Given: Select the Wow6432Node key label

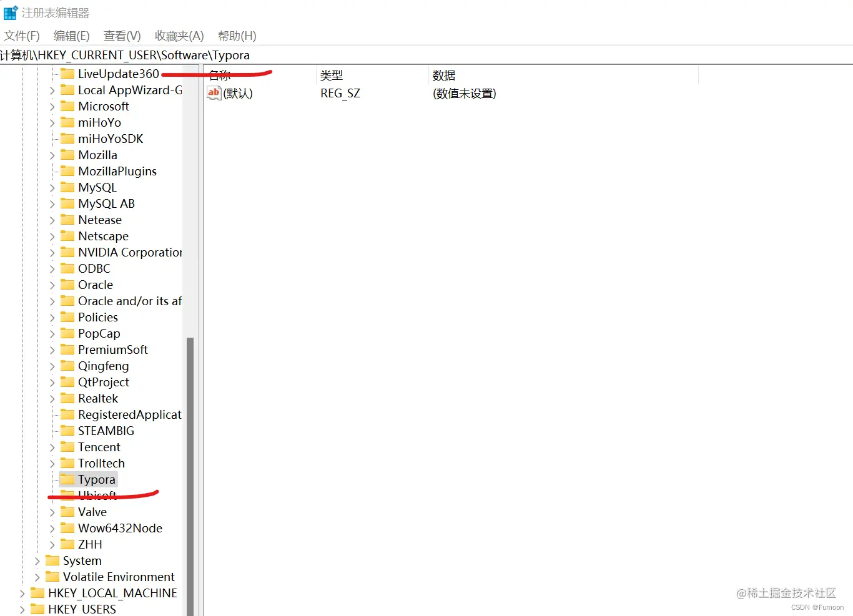Looking at the screenshot, I should coord(120,528).
